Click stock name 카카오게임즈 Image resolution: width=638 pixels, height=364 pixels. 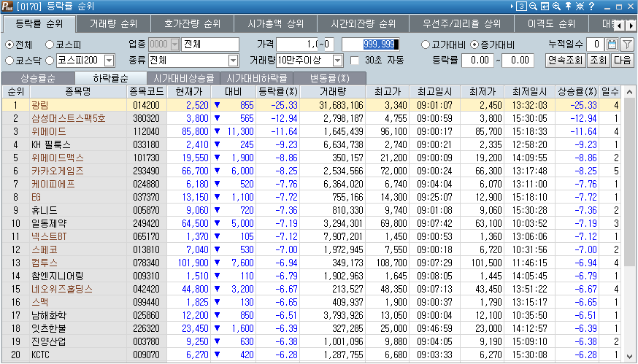point(58,171)
